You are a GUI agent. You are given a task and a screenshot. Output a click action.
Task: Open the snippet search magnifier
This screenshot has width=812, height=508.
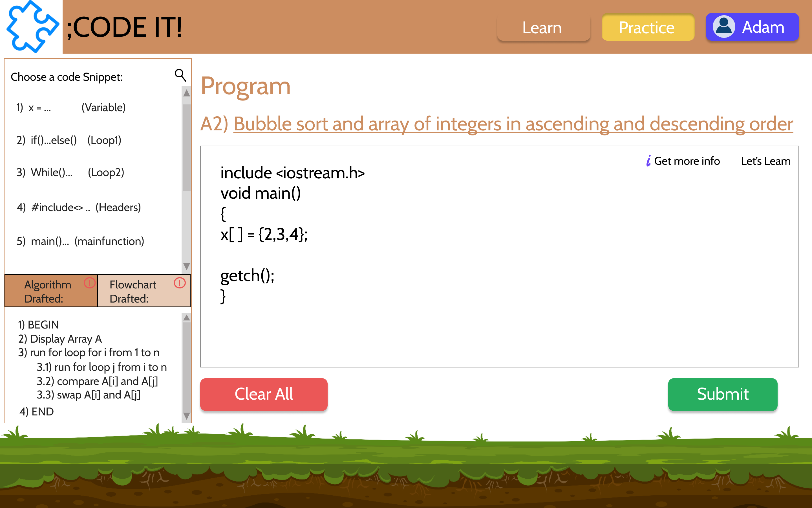(180, 75)
